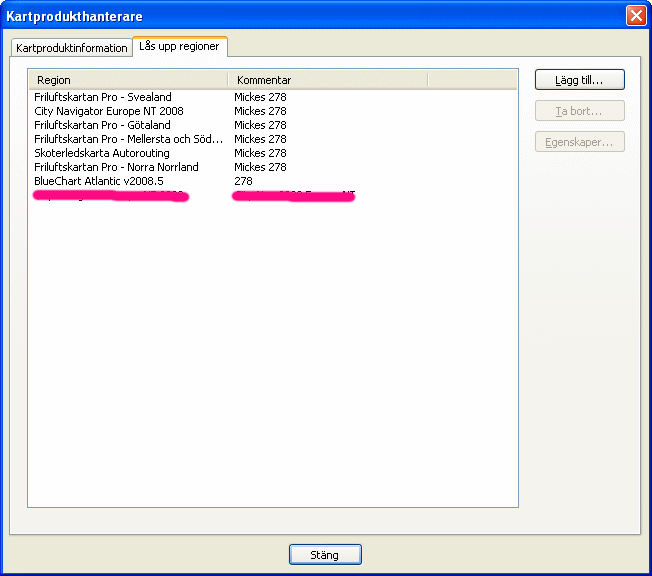The height and width of the screenshot is (576, 652).
Task: Click Mickes 278 comment for Skoterledskarta Autorouting
Action: click(260, 153)
